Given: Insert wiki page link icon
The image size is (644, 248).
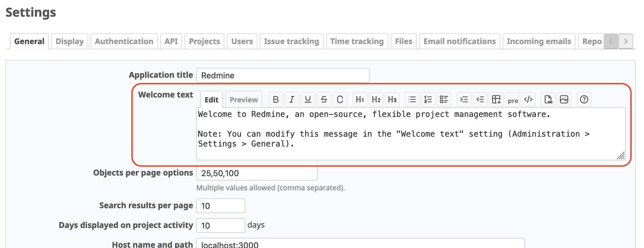Looking at the screenshot, I should coord(548,99).
